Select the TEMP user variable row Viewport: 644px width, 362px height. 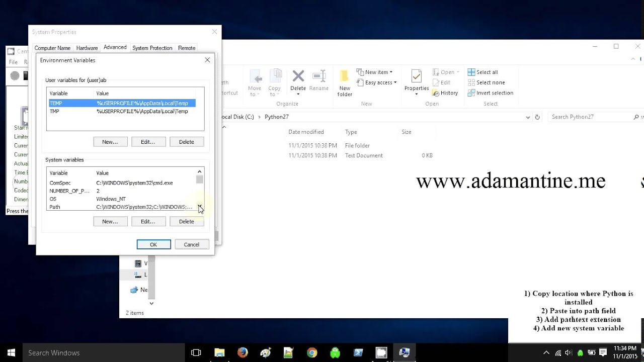[x=122, y=103]
